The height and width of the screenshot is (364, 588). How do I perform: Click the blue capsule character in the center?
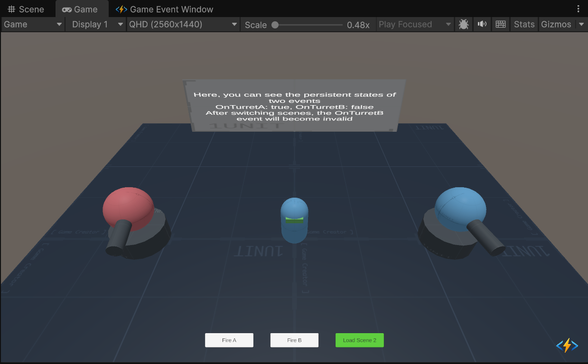tap(294, 220)
